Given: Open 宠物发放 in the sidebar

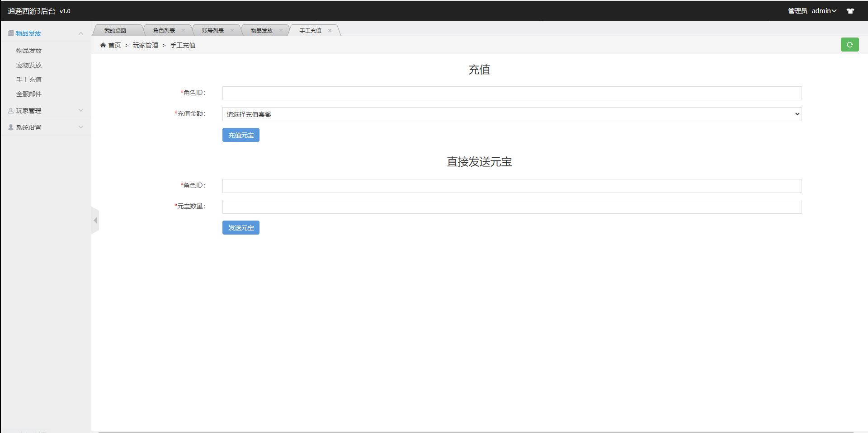Looking at the screenshot, I should click(x=29, y=65).
